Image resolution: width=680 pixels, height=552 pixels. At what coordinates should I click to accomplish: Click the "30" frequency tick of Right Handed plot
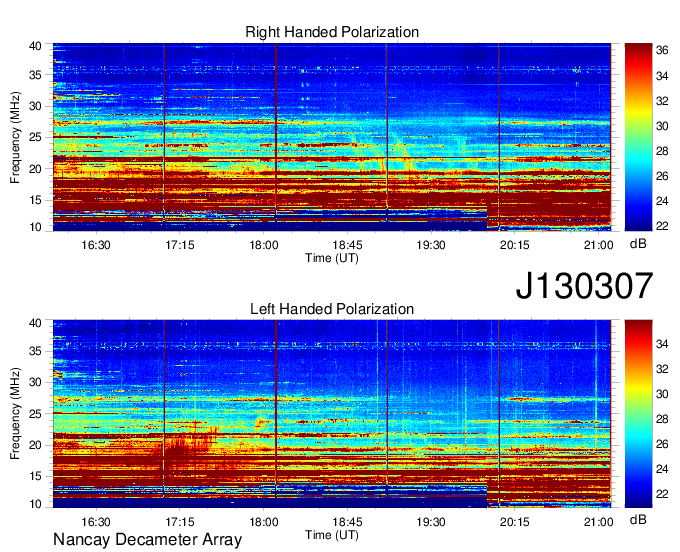36,106
